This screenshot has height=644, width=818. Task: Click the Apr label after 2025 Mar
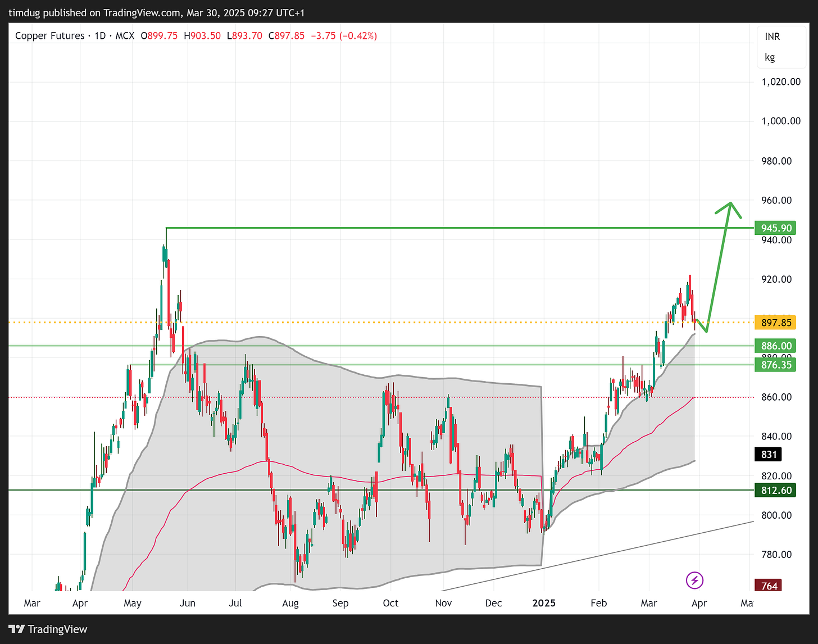(x=699, y=604)
